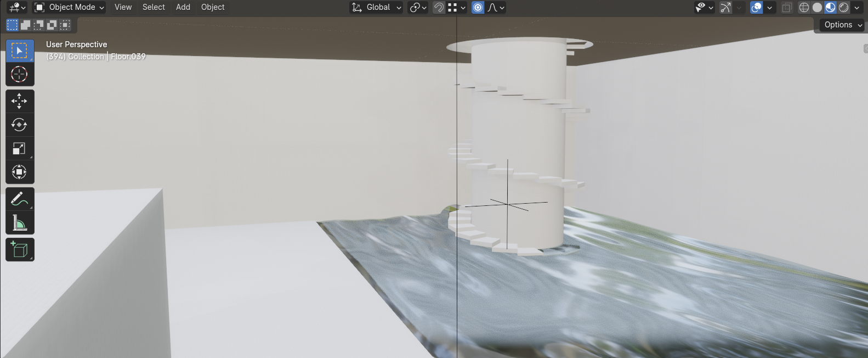The image size is (868, 358).
Task: Open the Object Mode dropdown
Action: tap(69, 7)
